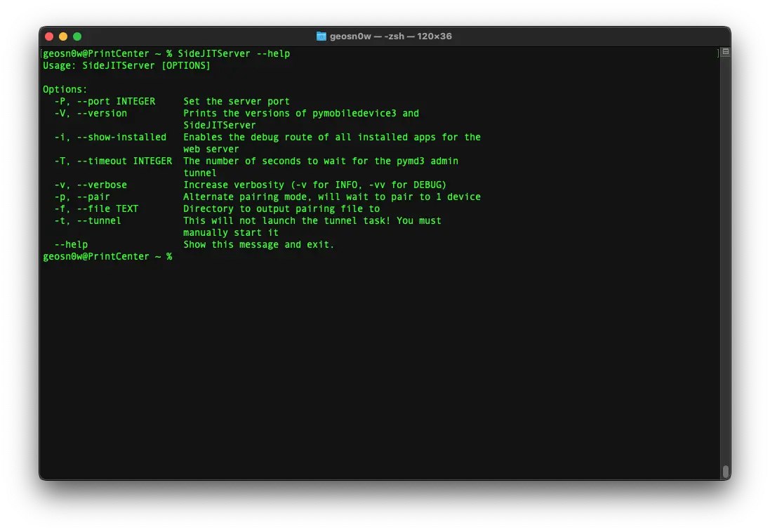Click the '-t, --tunnel' option

pos(88,220)
